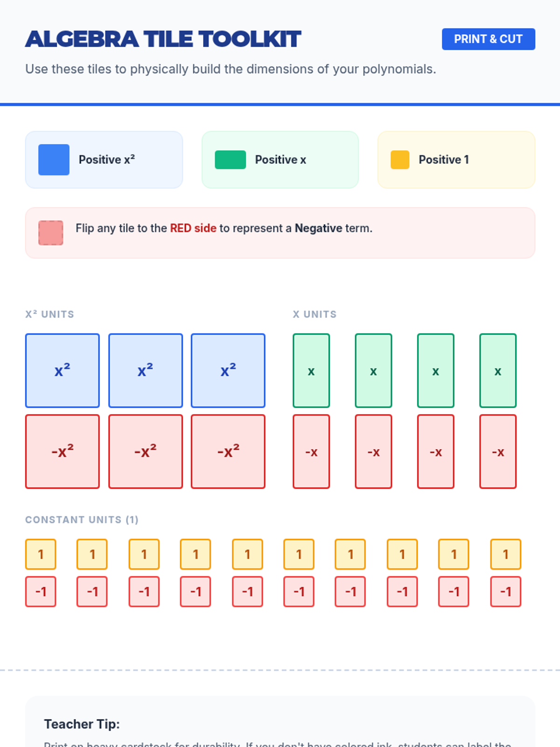Click the PRINT & CUT button
Screen dimensions: 560x747
488,39
